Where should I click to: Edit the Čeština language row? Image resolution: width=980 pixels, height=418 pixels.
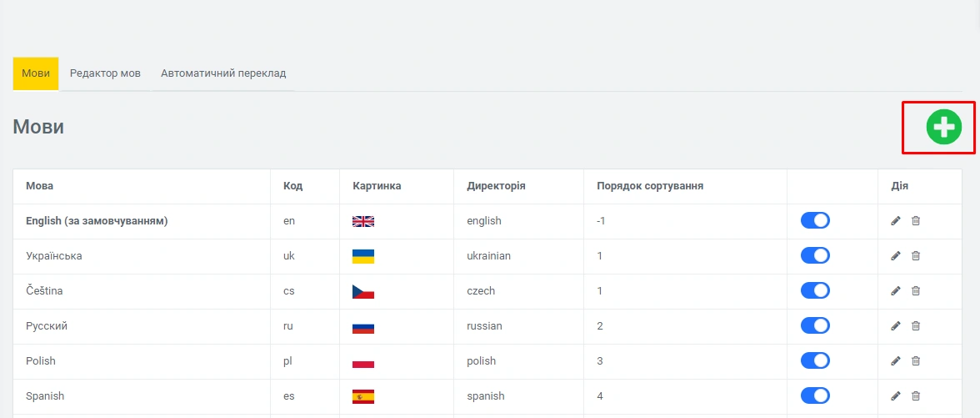(896, 291)
